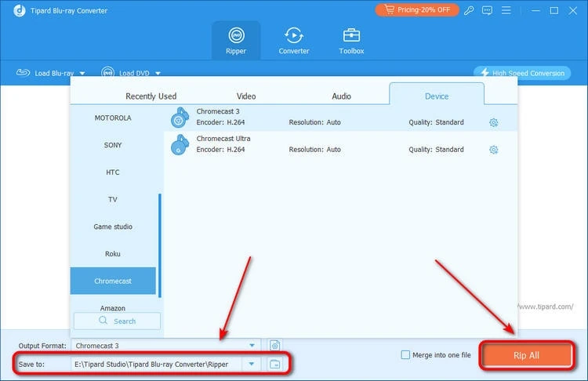Enable Merge into one file checkbox
This screenshot has width=588, height=381.
(405, 355)
